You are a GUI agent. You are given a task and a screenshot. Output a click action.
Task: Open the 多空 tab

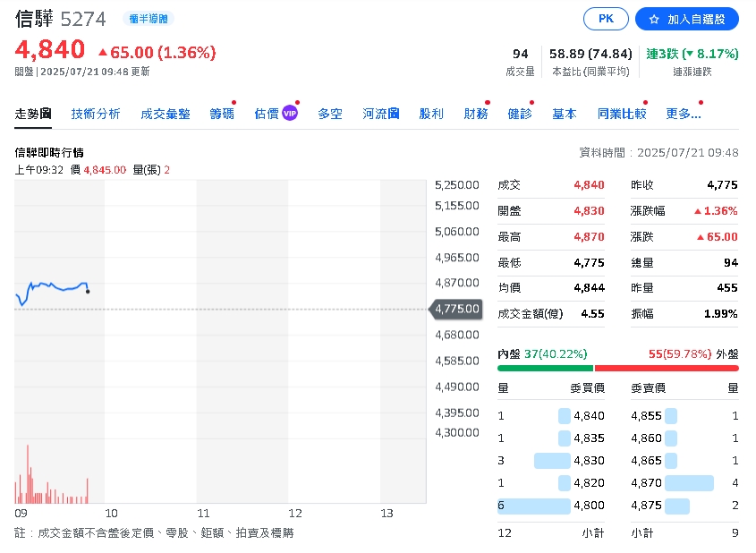coord(329,114)
